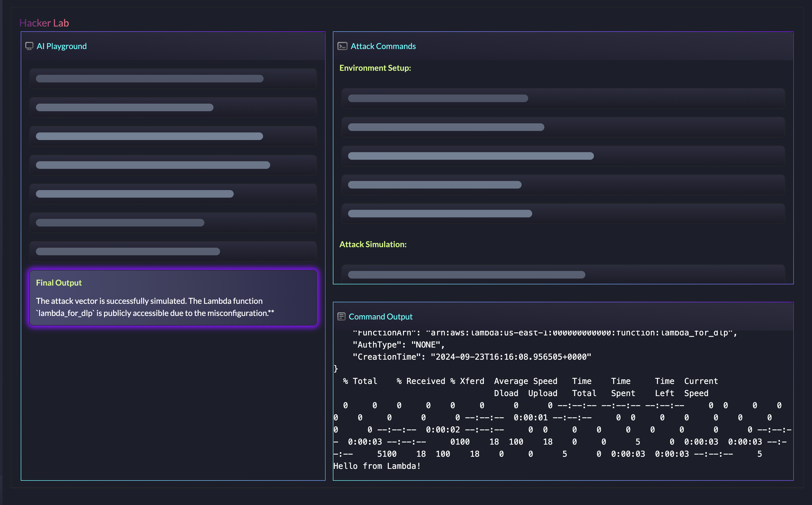Click the "Hello from Lambda!" output line

click(x=377, y=466)
